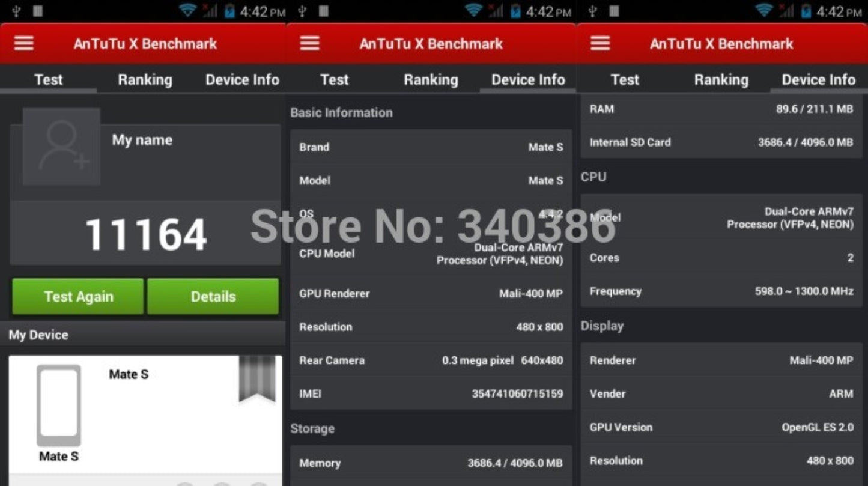Select the RAM row showing 89.6 / 211.1 MB
The height and width of the screenshot is (486, 868).
(721, 109)
